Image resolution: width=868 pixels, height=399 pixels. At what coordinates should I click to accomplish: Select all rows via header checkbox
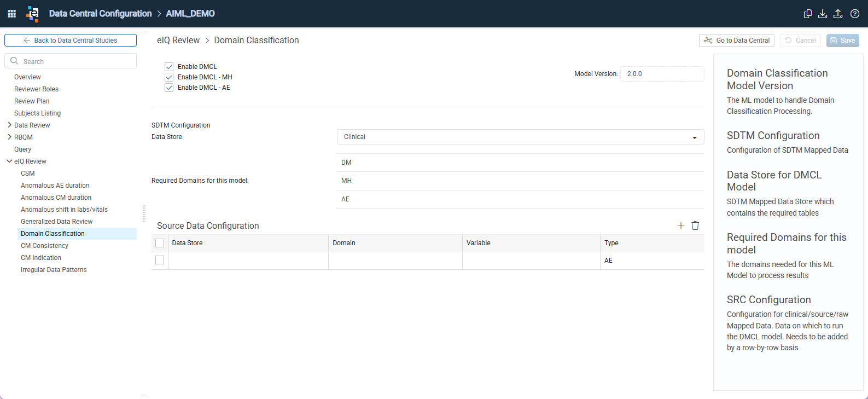point(160,243)
